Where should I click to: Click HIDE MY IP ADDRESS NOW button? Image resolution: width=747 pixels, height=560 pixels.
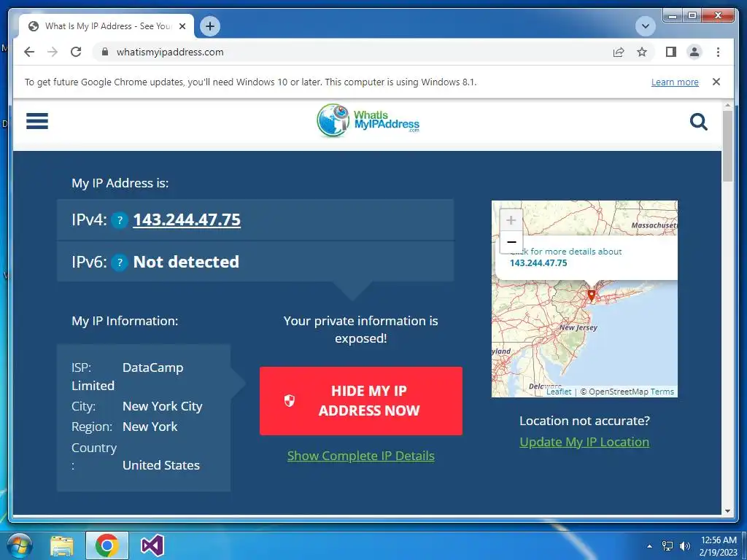[x=360, y=401]
